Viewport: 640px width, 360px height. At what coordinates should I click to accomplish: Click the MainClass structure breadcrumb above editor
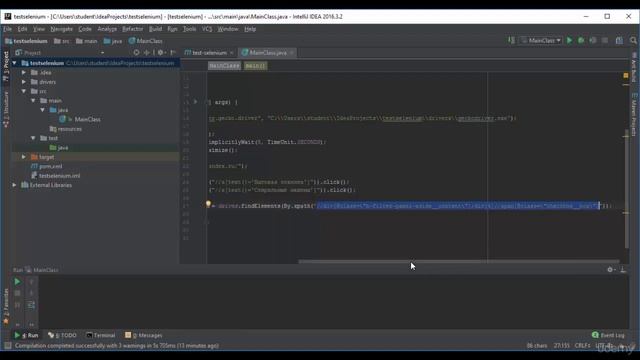[x=224, y=66]
